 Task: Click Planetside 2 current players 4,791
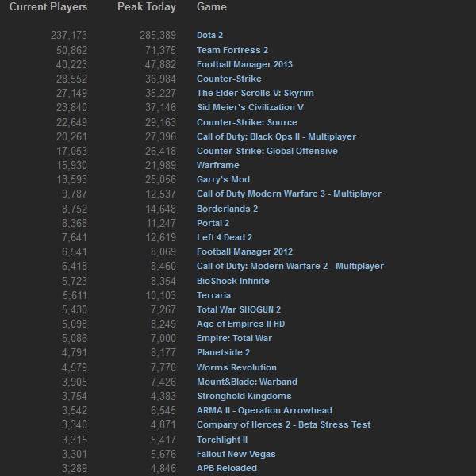point(75,352)
